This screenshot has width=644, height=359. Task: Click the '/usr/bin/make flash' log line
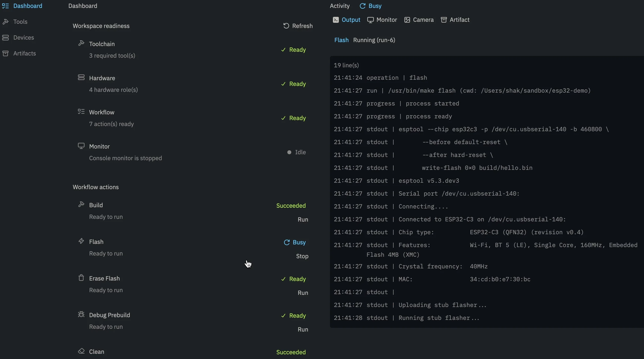(462, 91)
